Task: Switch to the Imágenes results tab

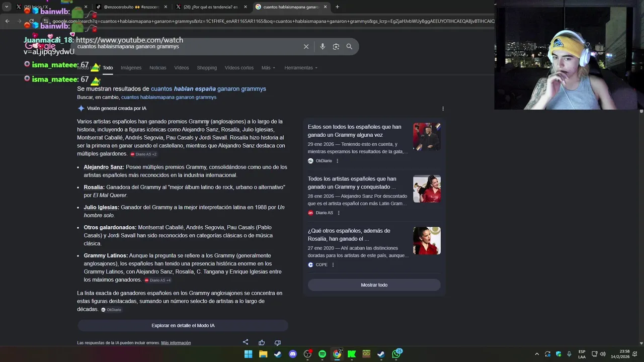Action: (x=131, y=68)
